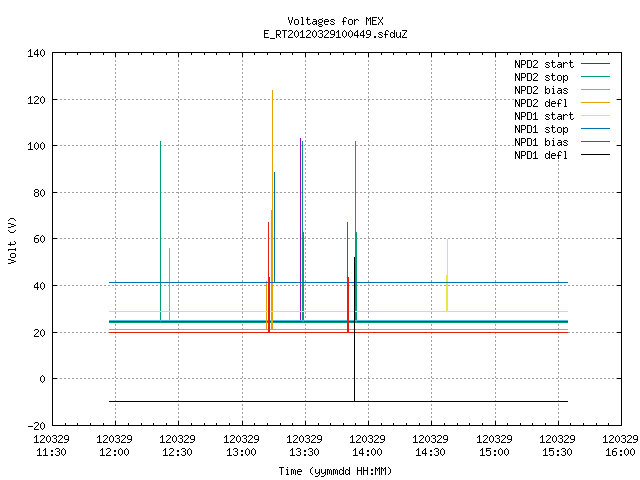Select the 'NPD2 stop' legend label
The image size is (640, 480).
[x=541, y=77]
